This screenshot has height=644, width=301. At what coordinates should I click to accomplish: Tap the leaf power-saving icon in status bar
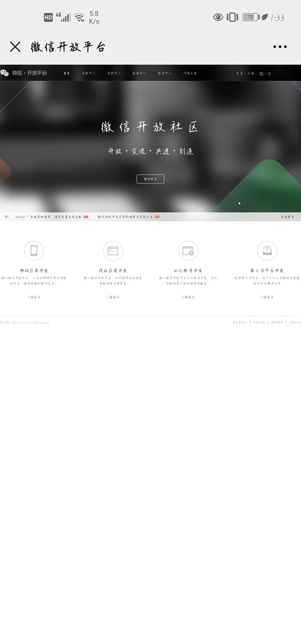pos(265,17)
